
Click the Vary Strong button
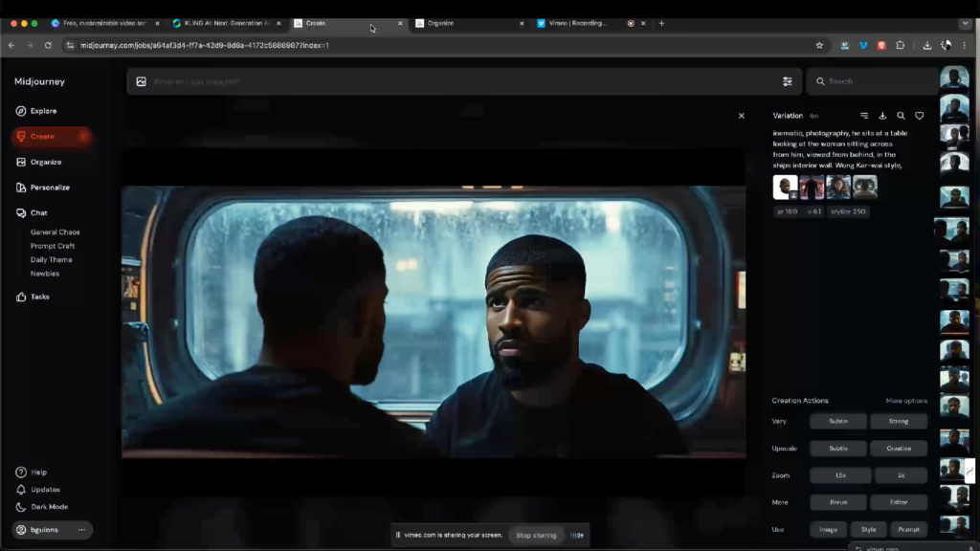pyautogui.click(x=899, y=422)
